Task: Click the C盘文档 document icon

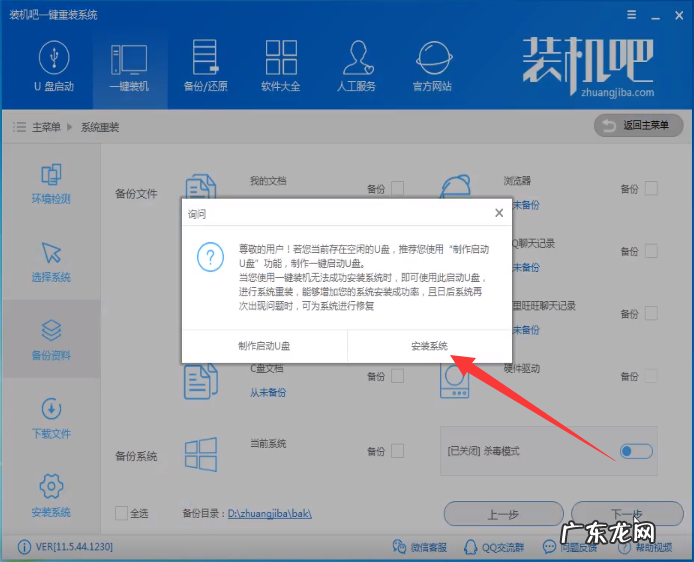Action: [200, 381]
